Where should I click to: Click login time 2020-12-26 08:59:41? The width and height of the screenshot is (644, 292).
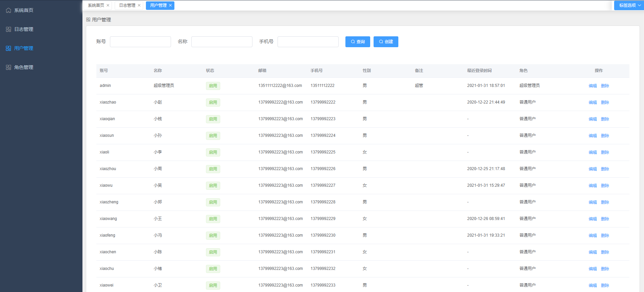click(486, 219)
